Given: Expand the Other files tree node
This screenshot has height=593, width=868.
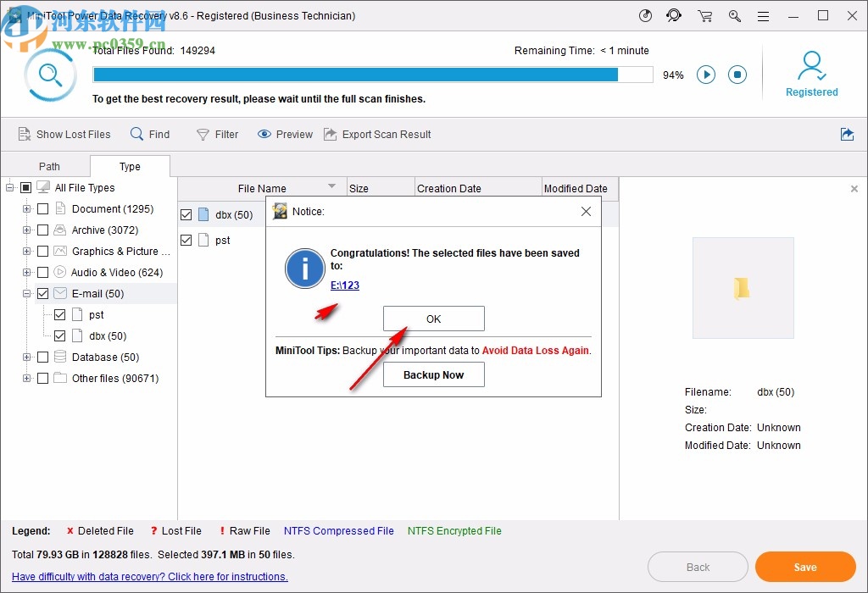Looking at the screenshot, I should tap(26, 379).
